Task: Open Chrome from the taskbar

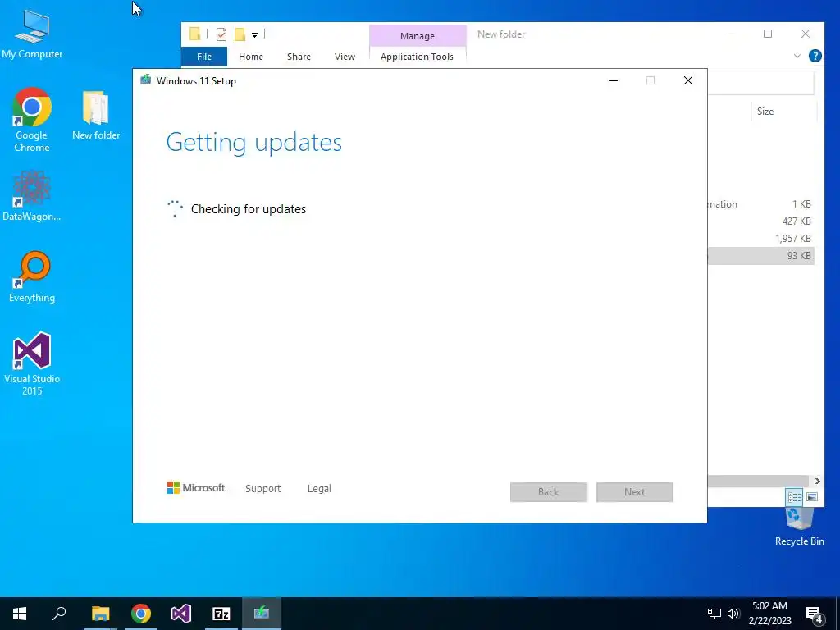Action: pos(141,614)
